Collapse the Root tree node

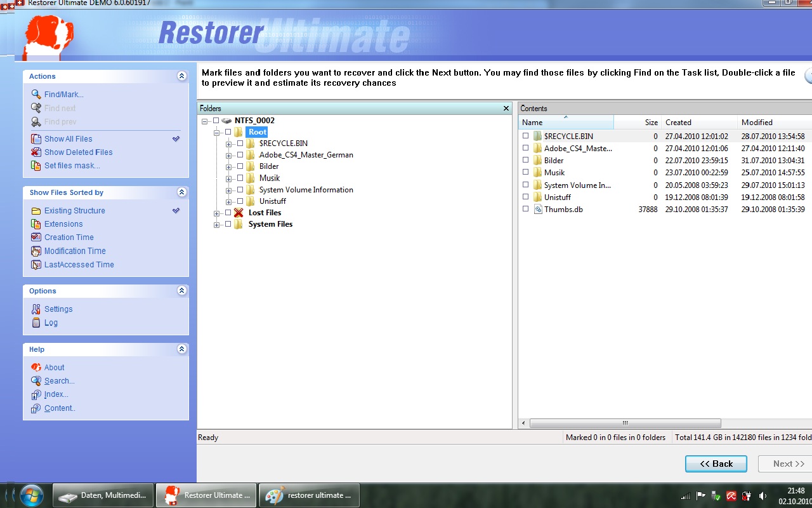[x=216, y=132]
